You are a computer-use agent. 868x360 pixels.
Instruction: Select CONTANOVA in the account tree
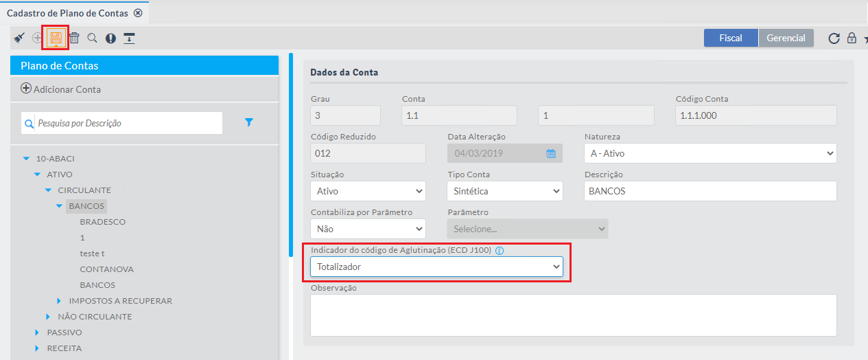click(x=107, y=269)
